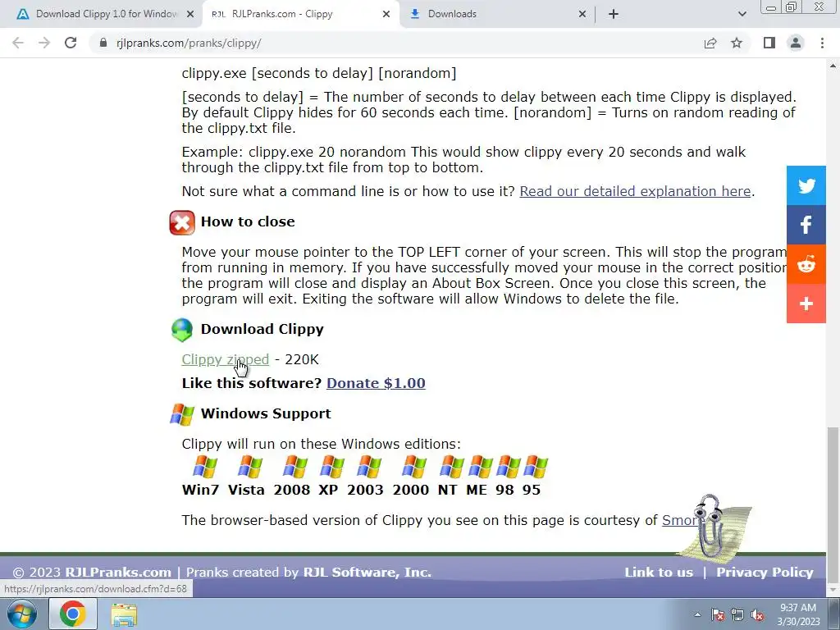Open Chrome side panel
Viewport: 840px width, 630px height.
[x=769, y=43]
